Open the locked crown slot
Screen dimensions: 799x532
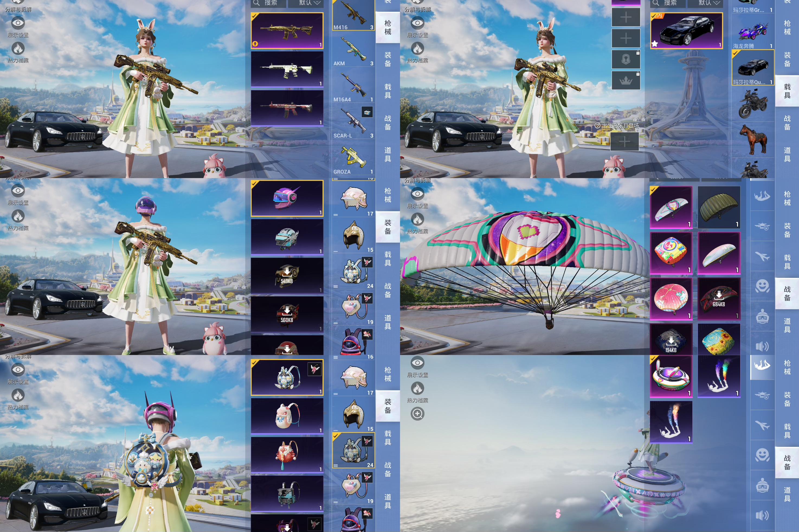pos(626,80)
